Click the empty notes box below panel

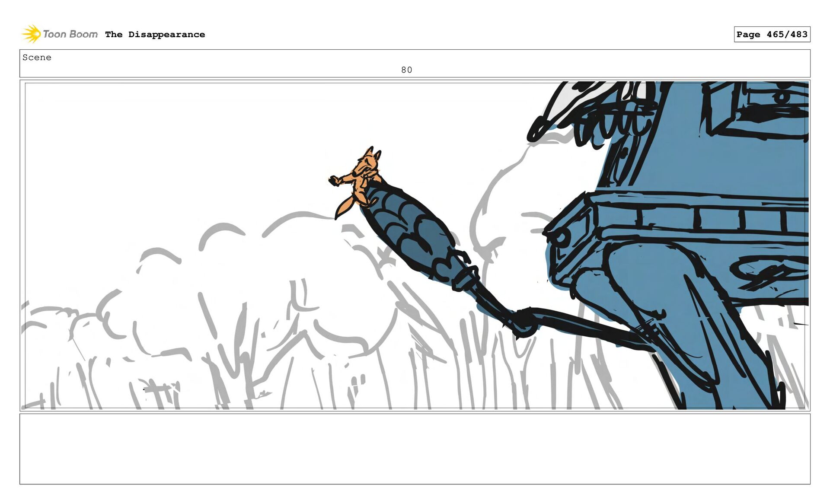pyautogui.click(x=415, y=449)
